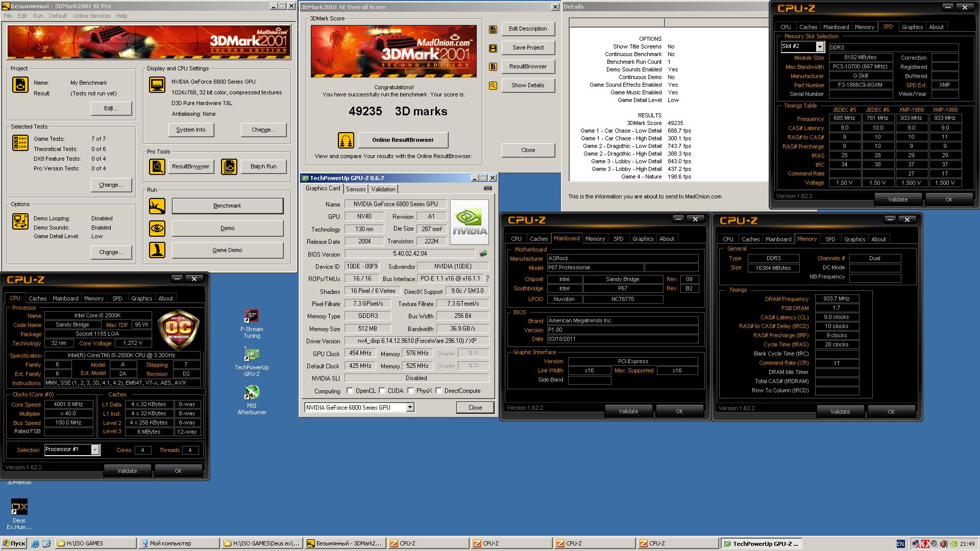Click the 49235 3D marks score text

[398, 111]
